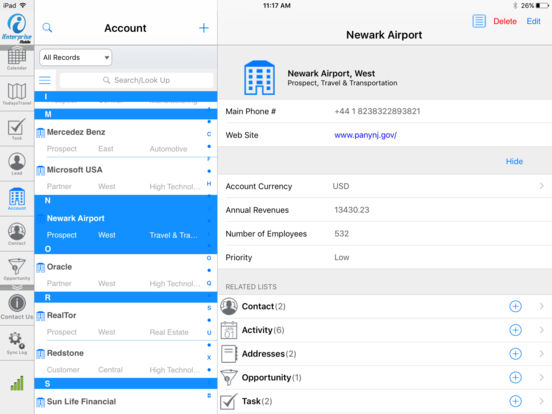This screenshot has width=552, height=414.
Task: Select the Redstone account
Action: tap(126, 359)
